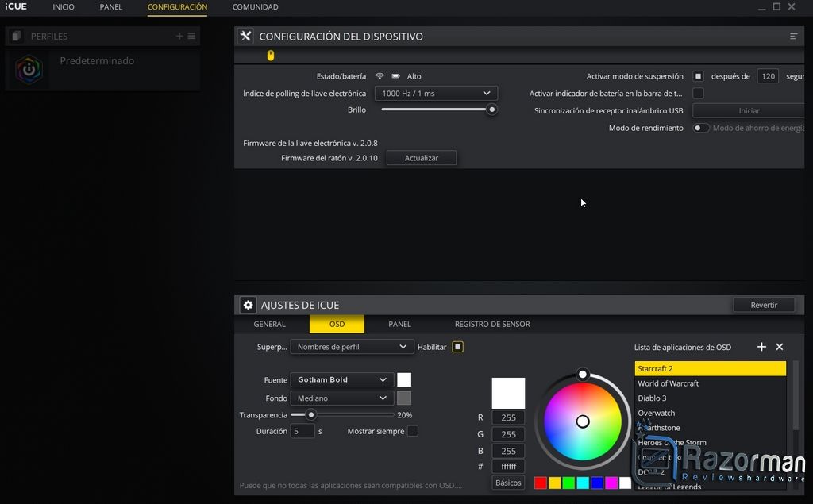Select the red basic color swatch
The height and width of the screenshot is (504, 813).
(540, 483)
